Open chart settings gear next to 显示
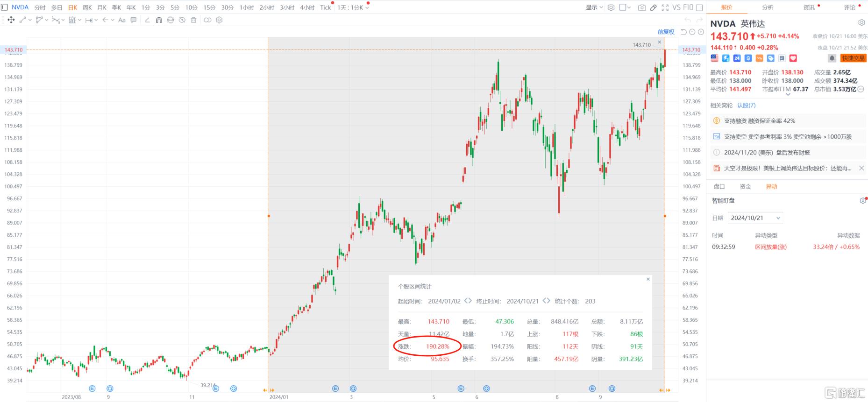 (611, 7)
